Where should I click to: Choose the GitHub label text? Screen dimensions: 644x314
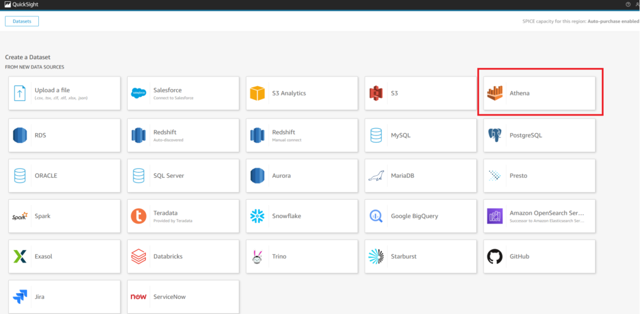[x=519, y=256]
